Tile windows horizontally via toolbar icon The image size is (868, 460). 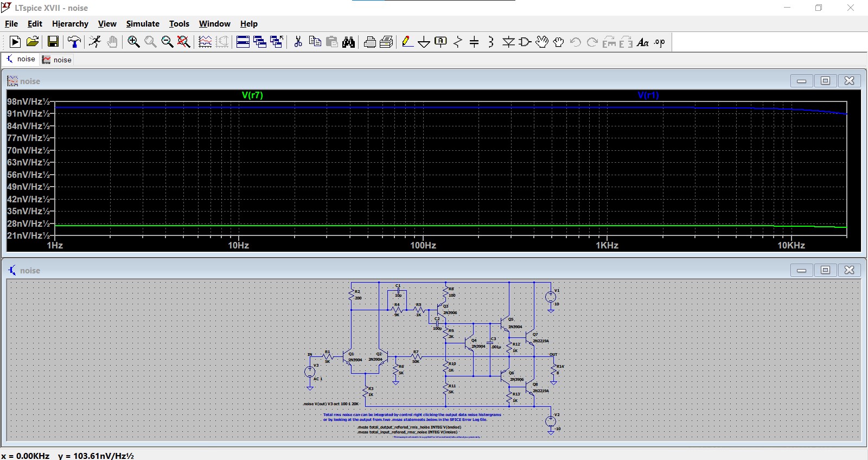point(243,42)
